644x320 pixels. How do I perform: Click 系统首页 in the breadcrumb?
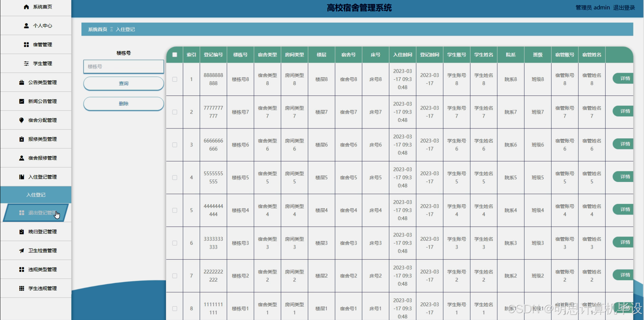click(x=98, y=30)
